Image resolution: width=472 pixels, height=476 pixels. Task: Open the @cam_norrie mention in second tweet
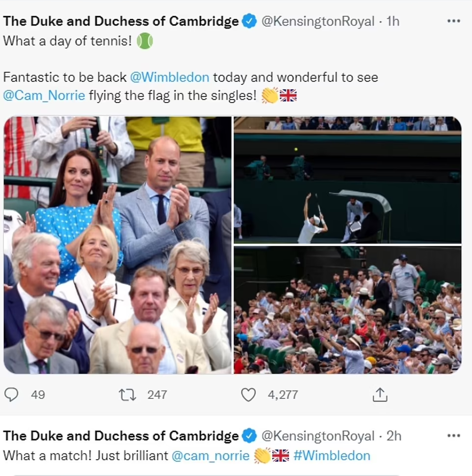pyautogui.click(x=210, y=455)
